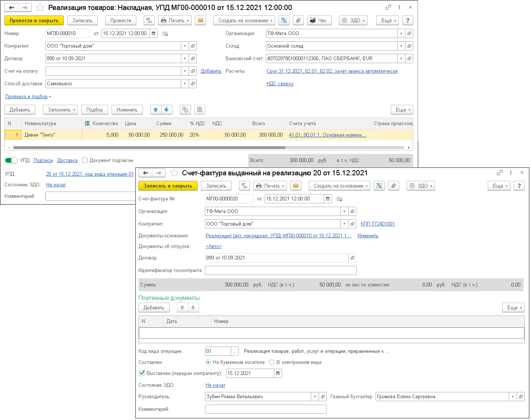This screenshot has width=531, height=420.
Task: Add Счет-фактура to favorites with star icon
Action: click(174, 173)
